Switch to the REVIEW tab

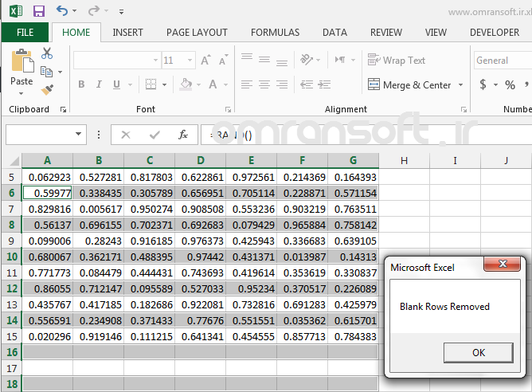pyautogui.click(x=386, y=32)
